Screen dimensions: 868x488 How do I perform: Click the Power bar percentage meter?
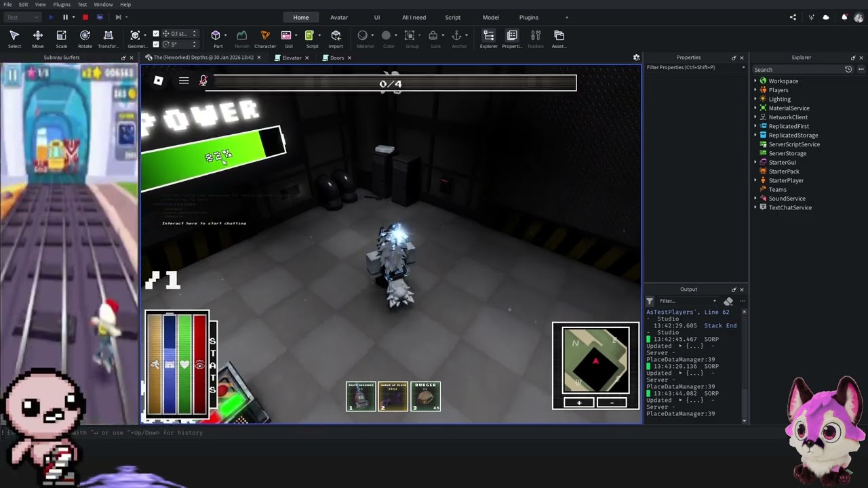214,157
